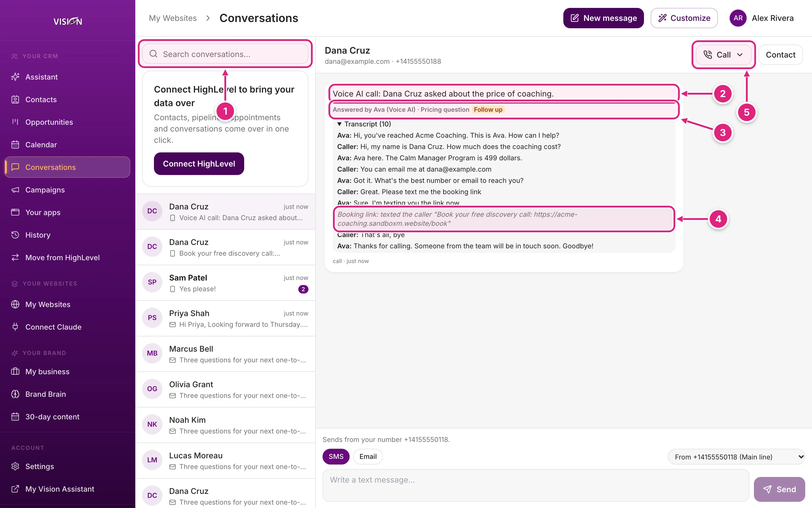The width and height of the screenshot is (812, 508).
Task: Open the Call dropdown chevron
Action: 740,55
